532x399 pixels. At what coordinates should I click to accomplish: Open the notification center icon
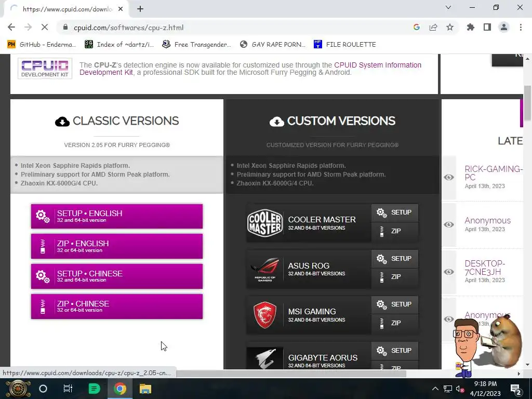pyautogui.click(x=515, y=389)
